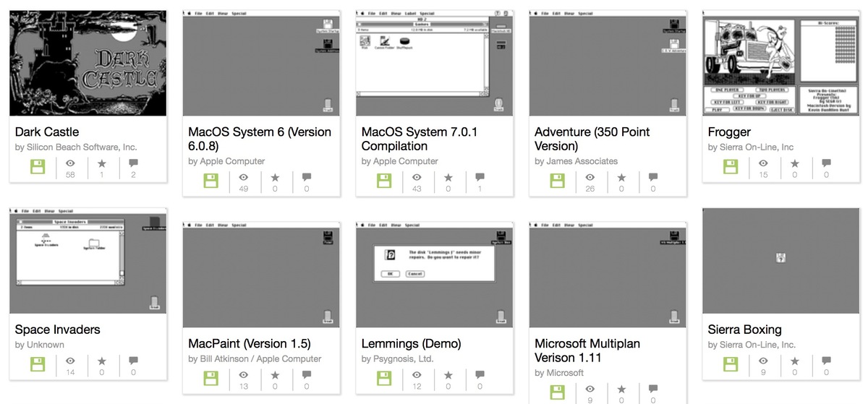Viewport: 868px width, 404px height.
Task: Click the views eye icon for Frogger
Action: (x=763, y=163)
